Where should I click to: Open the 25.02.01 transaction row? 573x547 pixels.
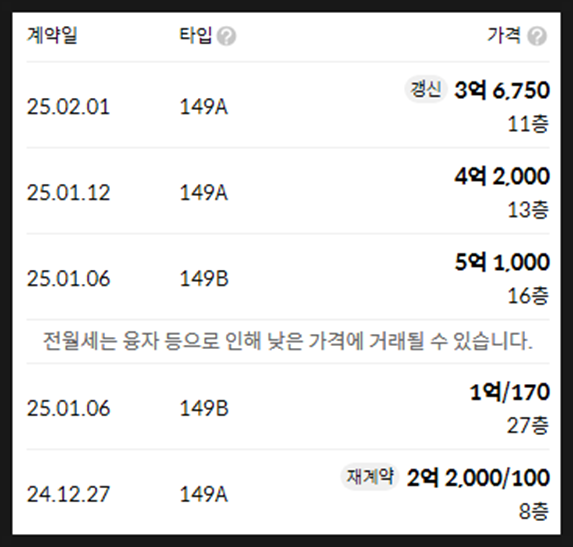(288, 106)
